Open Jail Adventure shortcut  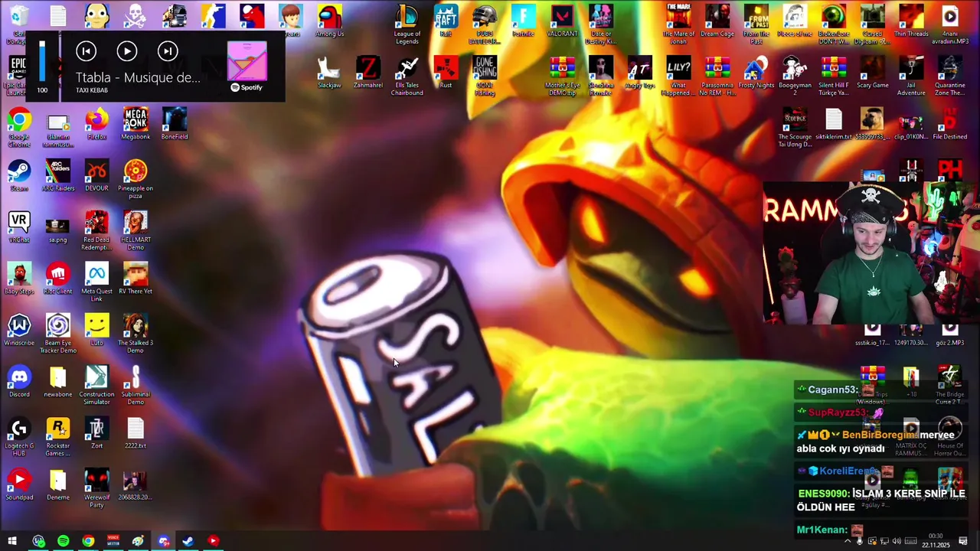tap(911, 76)
